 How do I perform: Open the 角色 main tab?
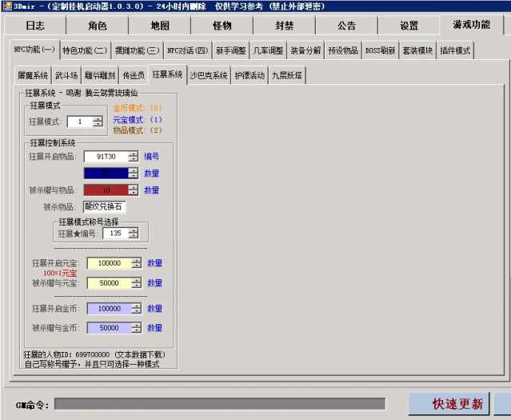(97, 26)
